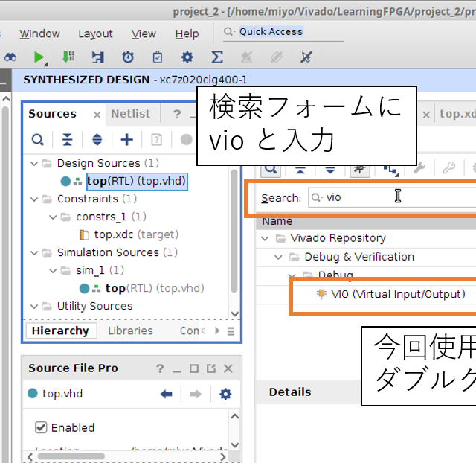Open the Window menu

(39, 33)
